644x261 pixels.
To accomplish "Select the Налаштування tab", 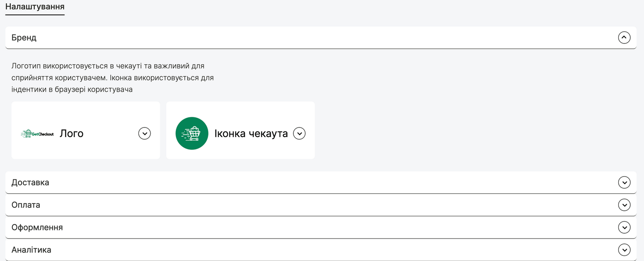I will pyautogui.click(x=35, y=7).
